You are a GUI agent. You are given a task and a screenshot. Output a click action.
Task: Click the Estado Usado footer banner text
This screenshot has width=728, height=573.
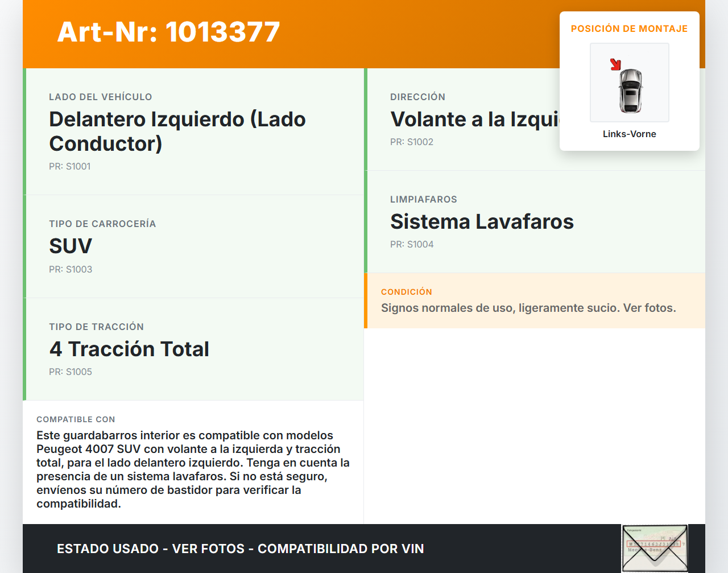(240, 549)
